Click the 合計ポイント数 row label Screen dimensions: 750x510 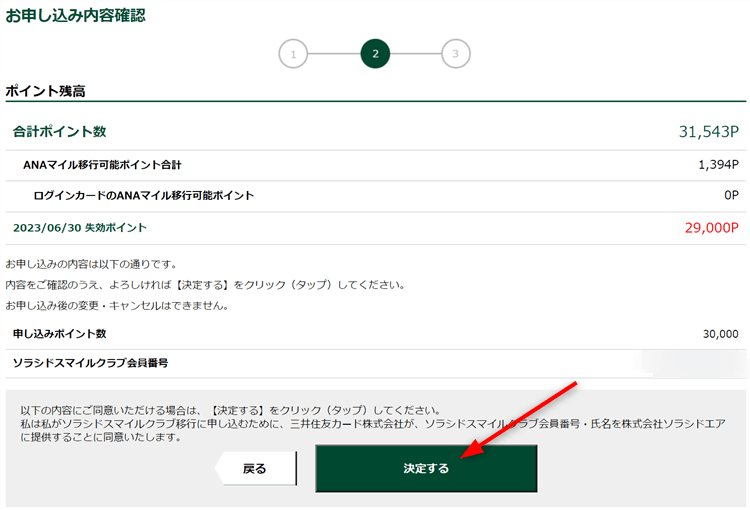tap(59, 132)
